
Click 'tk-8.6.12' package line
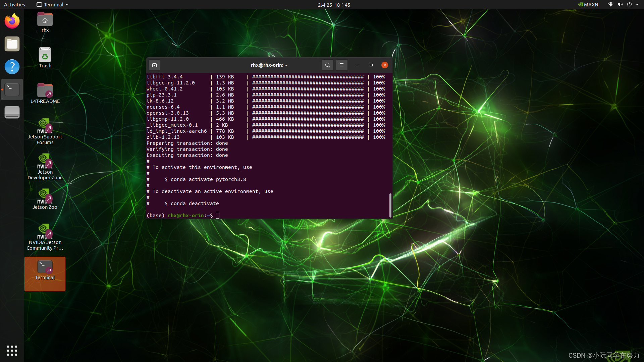266,101
